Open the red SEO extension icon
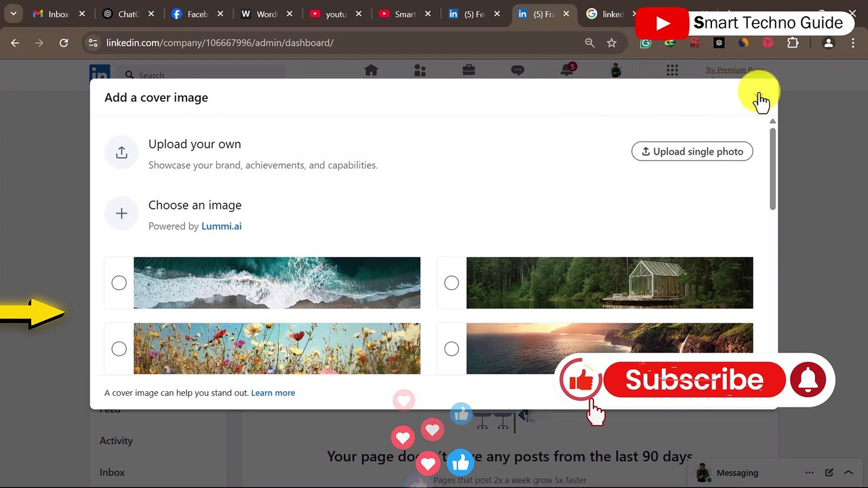 [694, 43]
